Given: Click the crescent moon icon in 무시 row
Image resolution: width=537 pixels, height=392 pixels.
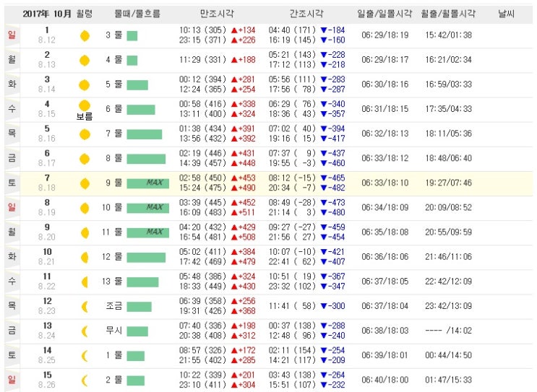Looking at the screenshot, I should (85, 331).
